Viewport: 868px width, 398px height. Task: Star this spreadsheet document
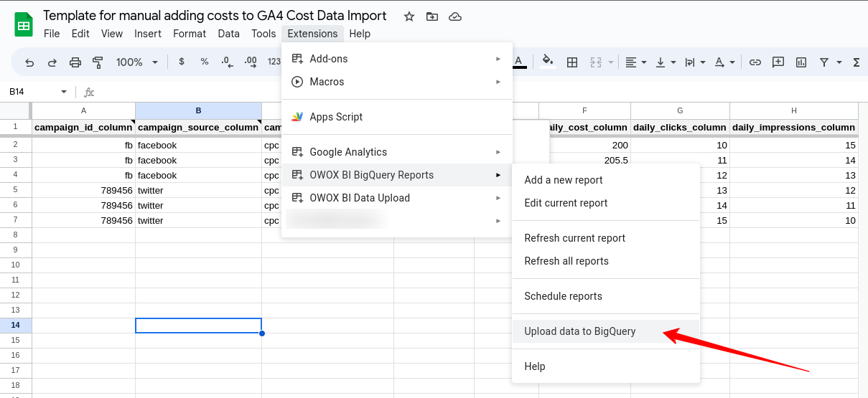409,16
